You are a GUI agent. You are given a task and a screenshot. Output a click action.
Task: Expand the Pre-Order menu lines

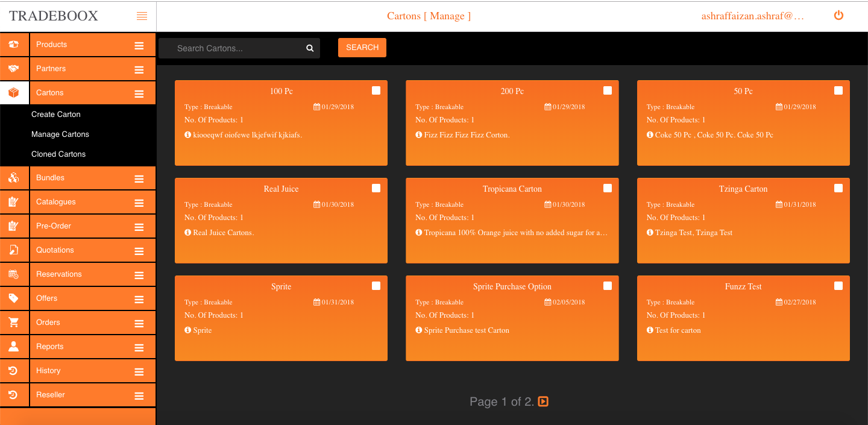click(x=139, y=227)
